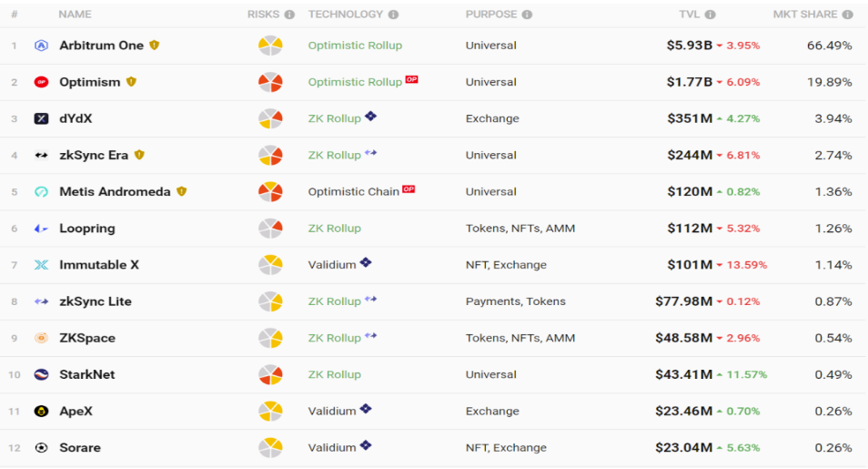Image resolution: width=868 pixels, height=469 pixels.
Task: Click the dYdX logo icon
Action: 41,118
